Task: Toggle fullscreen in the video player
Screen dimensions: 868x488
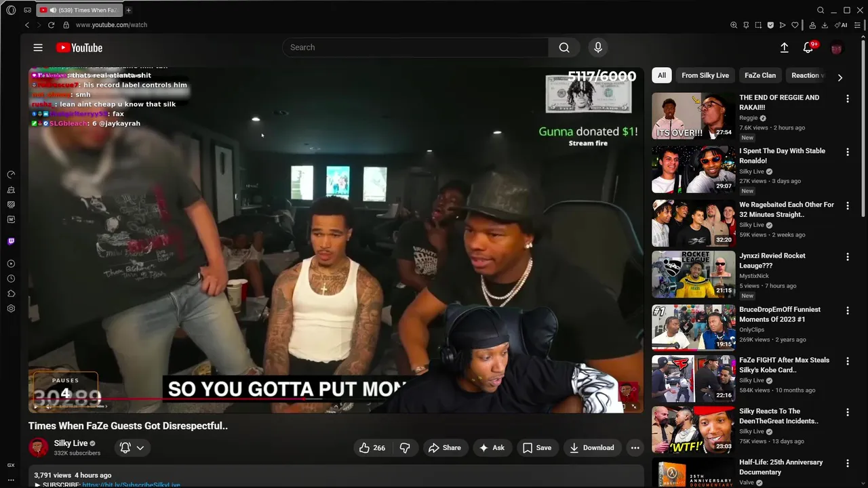Action: click(634, 406)
